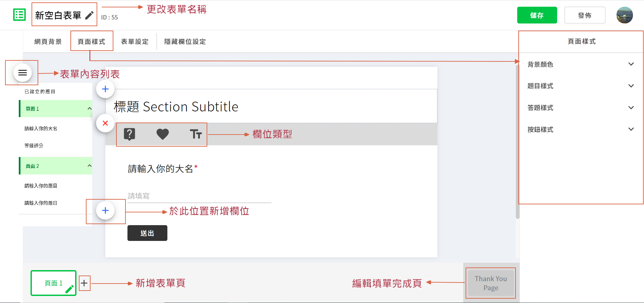Collapse the 頁面 1 group in the sidebar
This screenshot has width=644, height=303.
(89, 109)
